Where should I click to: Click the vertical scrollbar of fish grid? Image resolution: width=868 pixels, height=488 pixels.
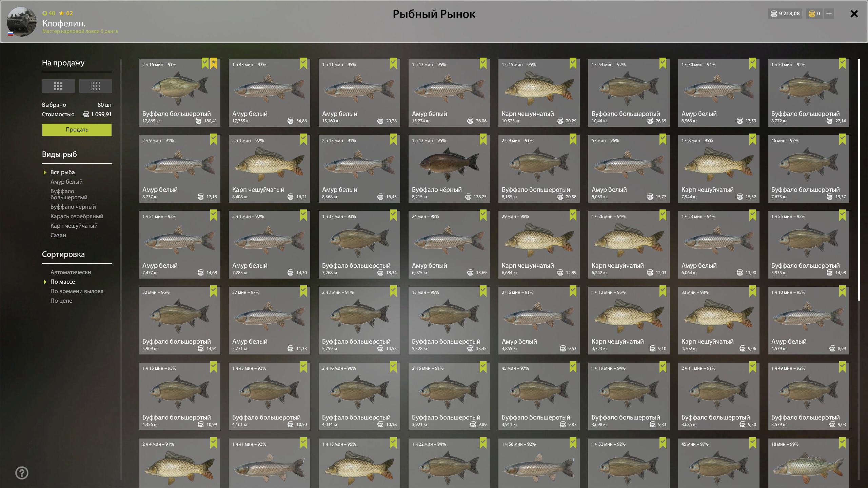tap(859, 180)
